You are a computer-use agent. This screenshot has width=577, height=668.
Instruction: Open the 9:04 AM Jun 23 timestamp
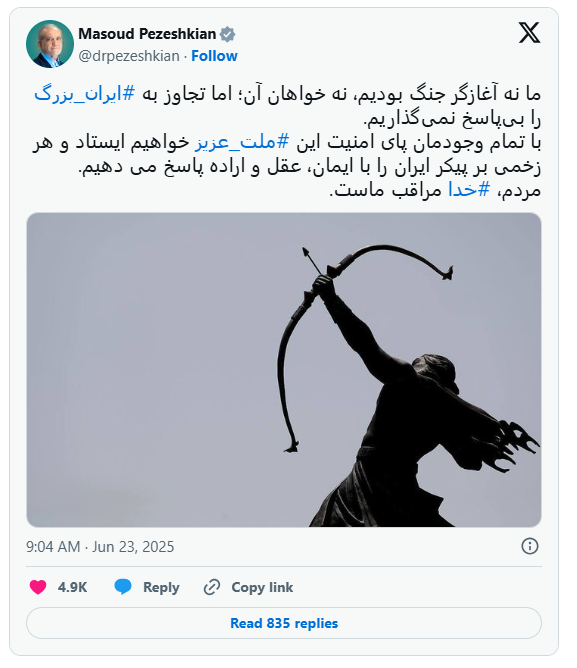(100, 547)
